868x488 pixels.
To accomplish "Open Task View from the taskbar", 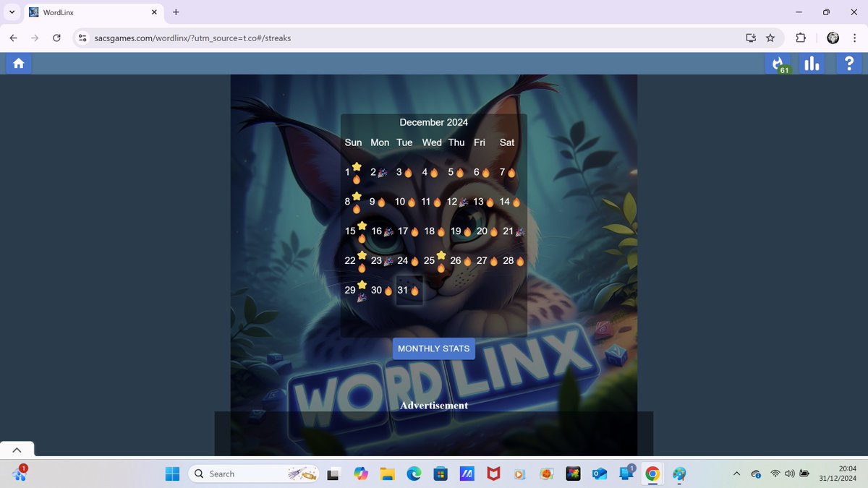I will [x=333, y=474].
